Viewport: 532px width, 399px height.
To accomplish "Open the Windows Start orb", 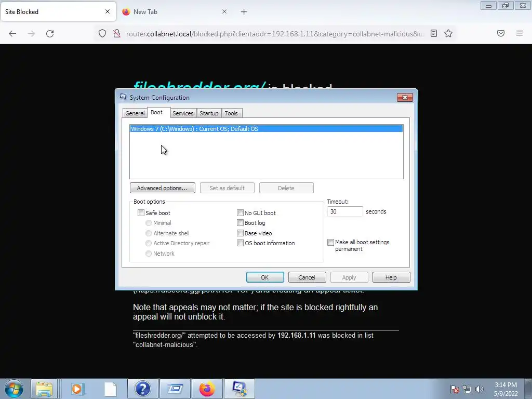I will [14, 389].
